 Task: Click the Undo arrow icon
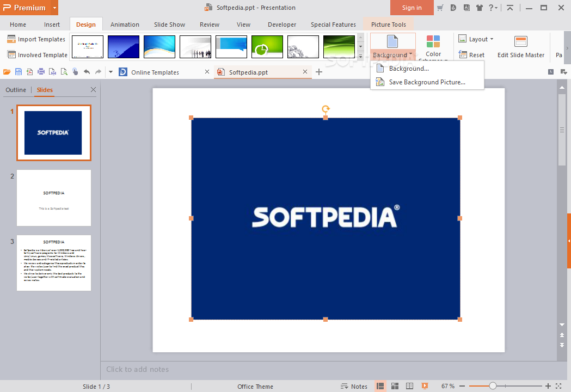pos(87,72)
